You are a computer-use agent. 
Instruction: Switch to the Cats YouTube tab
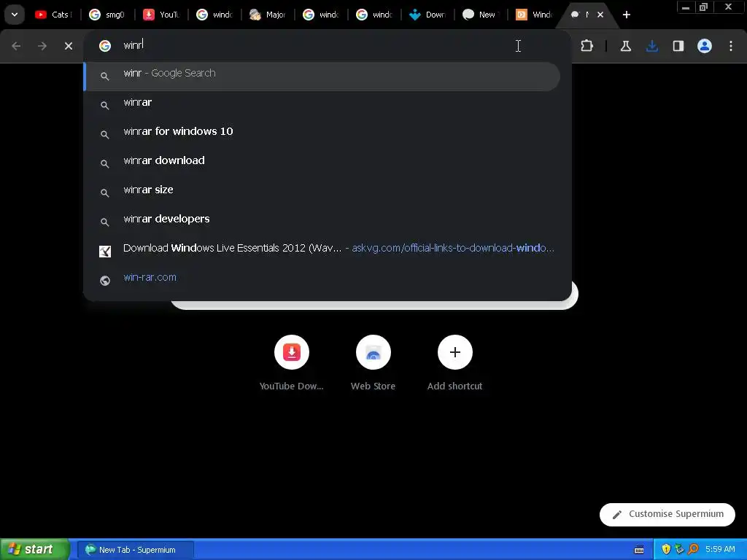[x=53, y=15]
